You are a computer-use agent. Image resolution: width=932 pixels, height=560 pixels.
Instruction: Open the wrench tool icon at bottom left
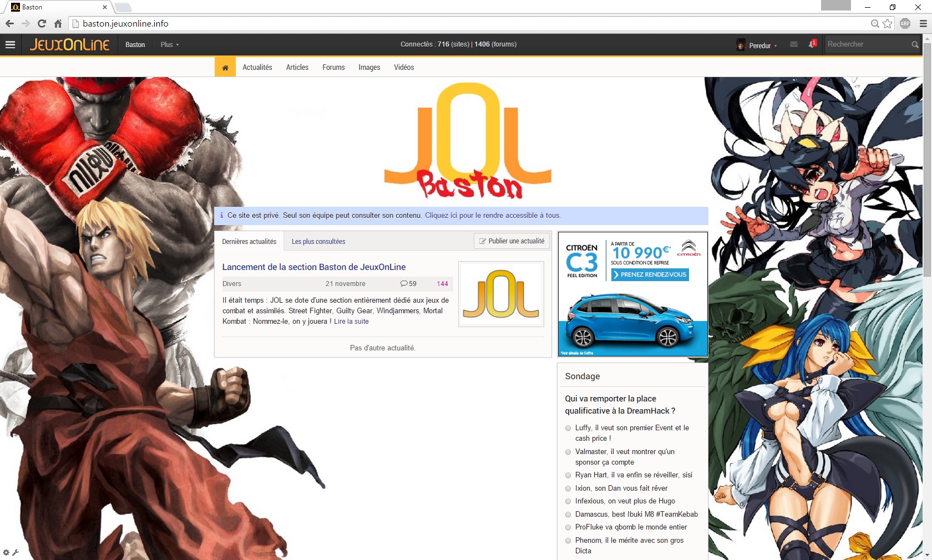tap(16, 552)
